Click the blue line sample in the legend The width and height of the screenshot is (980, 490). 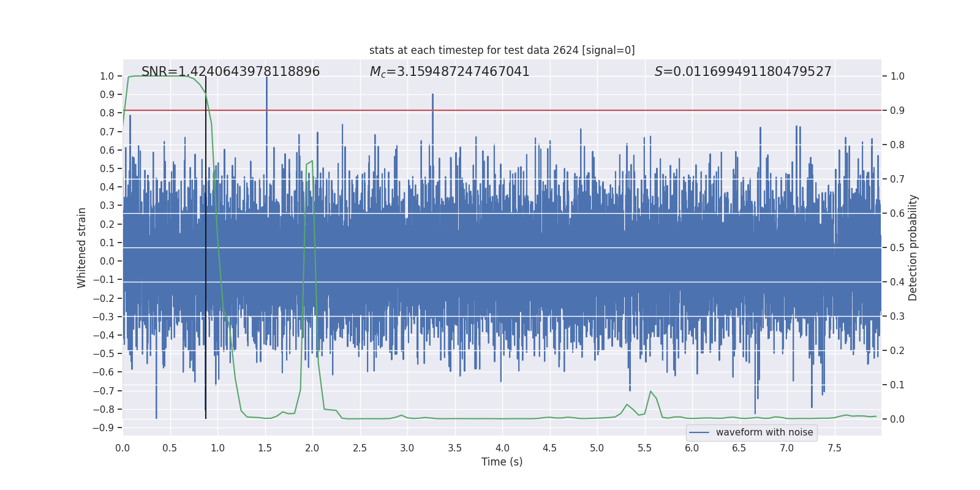point(699,432)
